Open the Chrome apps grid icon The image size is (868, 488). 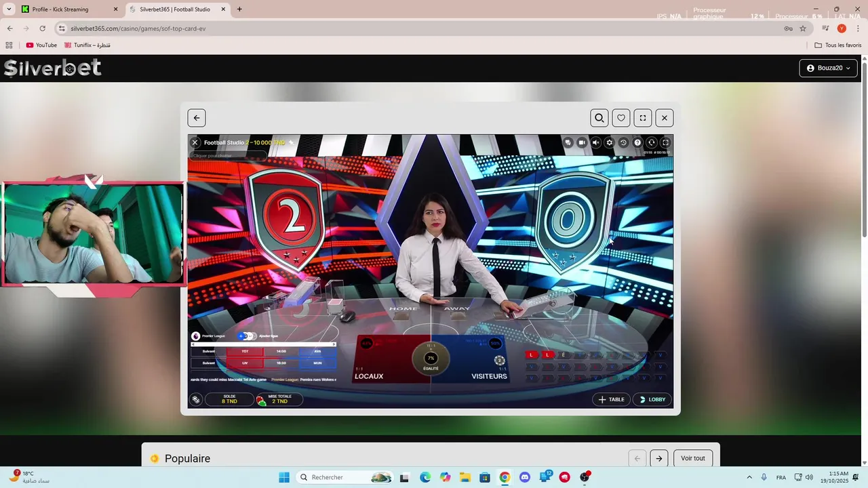coord(9,45)
